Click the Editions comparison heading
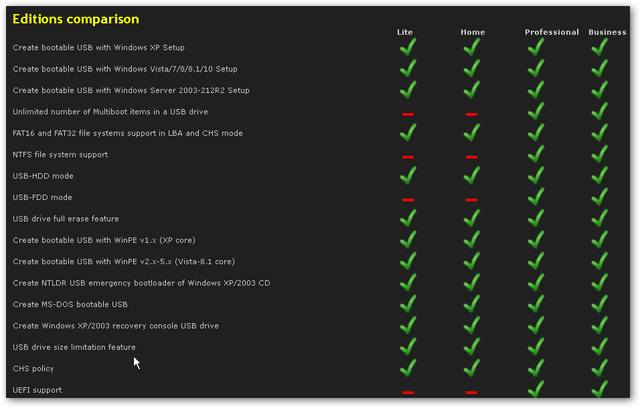Viewport: 640px width, 408px height. pyautogui.click(x=76, y=19)
